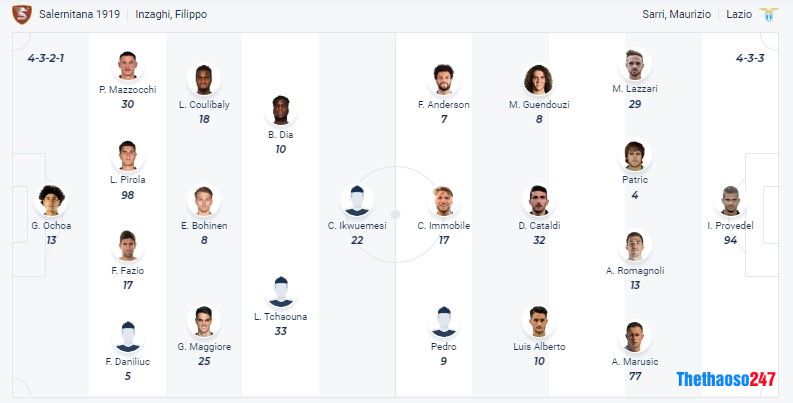The image size is (793, 403).
Task: Click I. Provedel's goalkeeper photo
Action: (730, 200)
